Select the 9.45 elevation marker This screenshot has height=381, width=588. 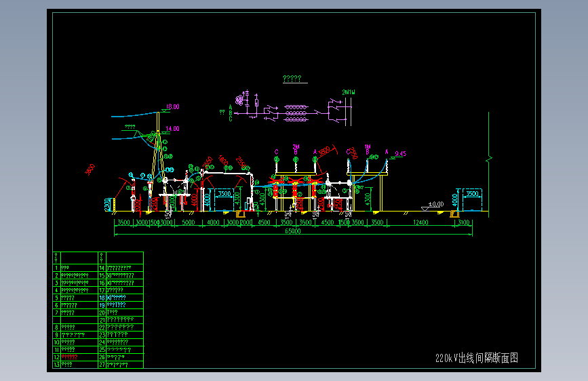(401, 154)
